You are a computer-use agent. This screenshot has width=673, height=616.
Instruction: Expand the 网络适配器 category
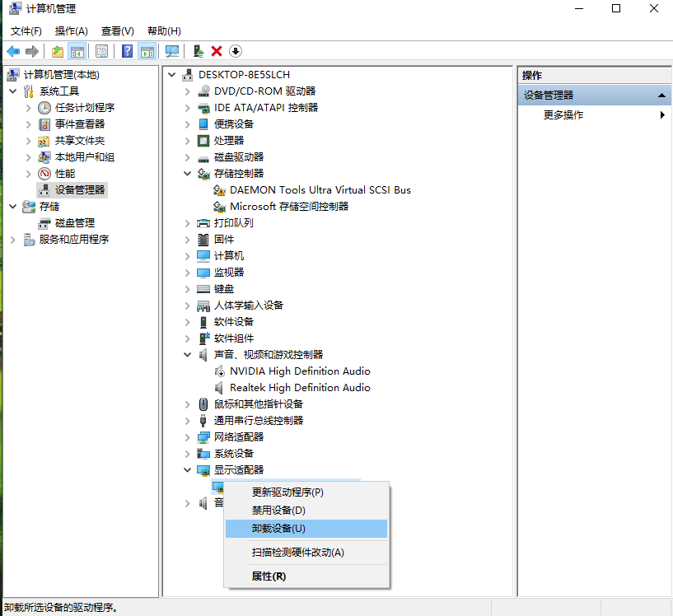[188, 437]
